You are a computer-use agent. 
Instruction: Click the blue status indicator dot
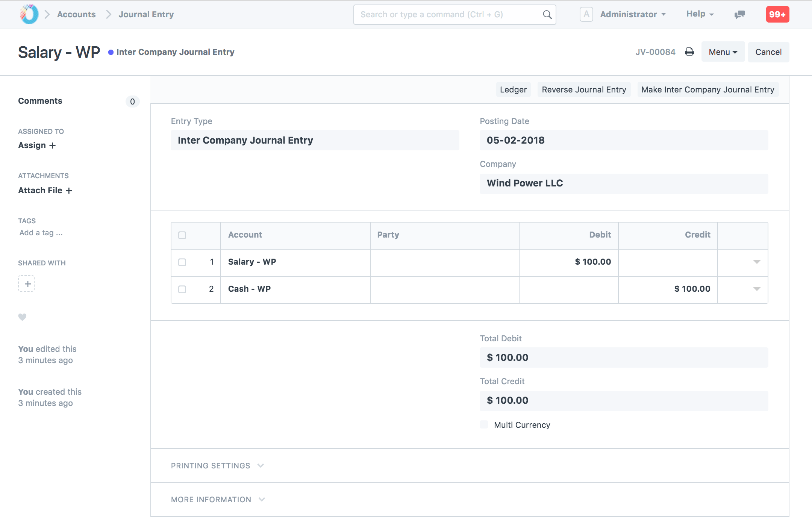pyautogui.click(x=111, y=52)
